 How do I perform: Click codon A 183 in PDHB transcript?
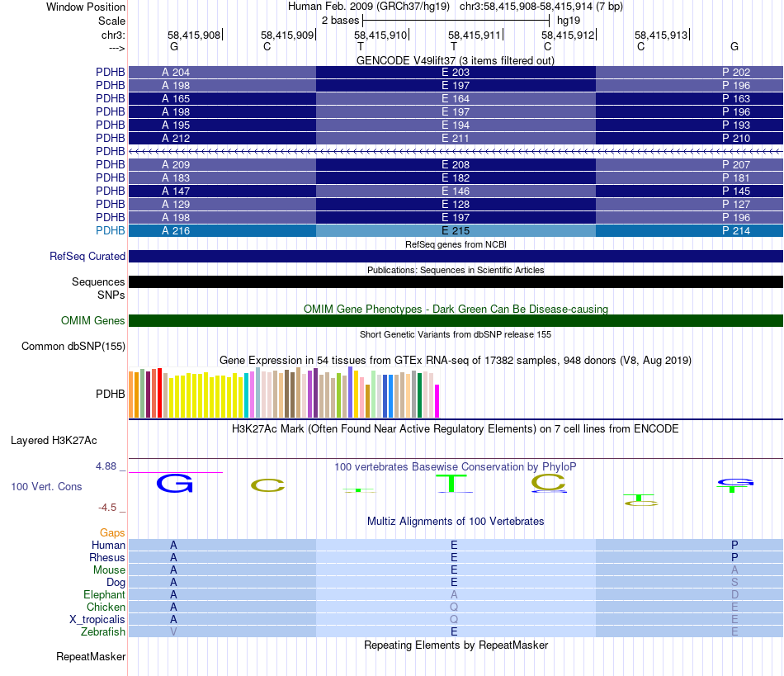click(176, 177)
